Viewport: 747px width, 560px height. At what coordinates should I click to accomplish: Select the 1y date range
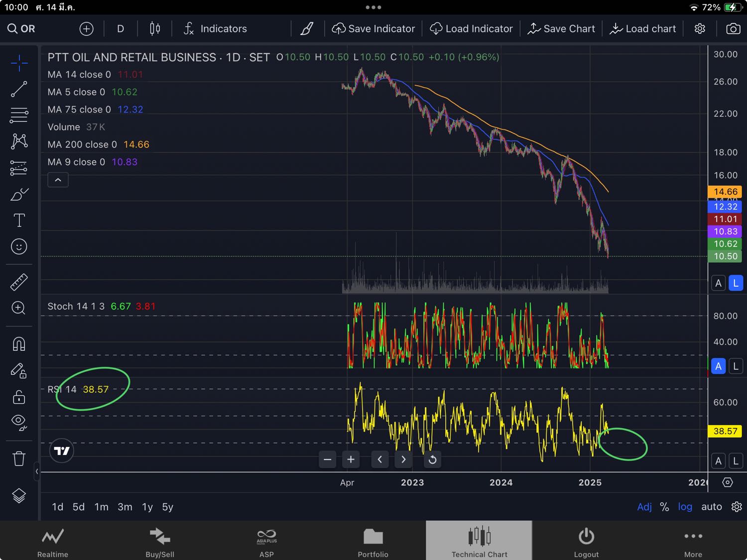click(x=147, y=507)
